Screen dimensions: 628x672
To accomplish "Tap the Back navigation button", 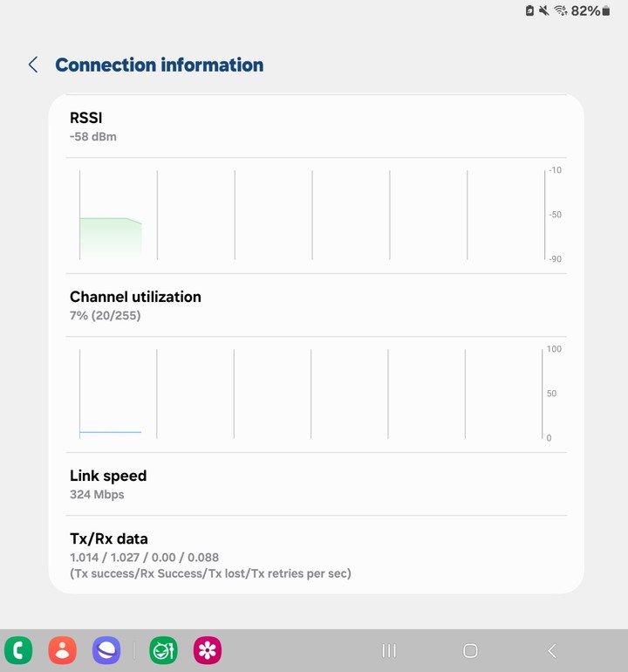I will (552, 650).
